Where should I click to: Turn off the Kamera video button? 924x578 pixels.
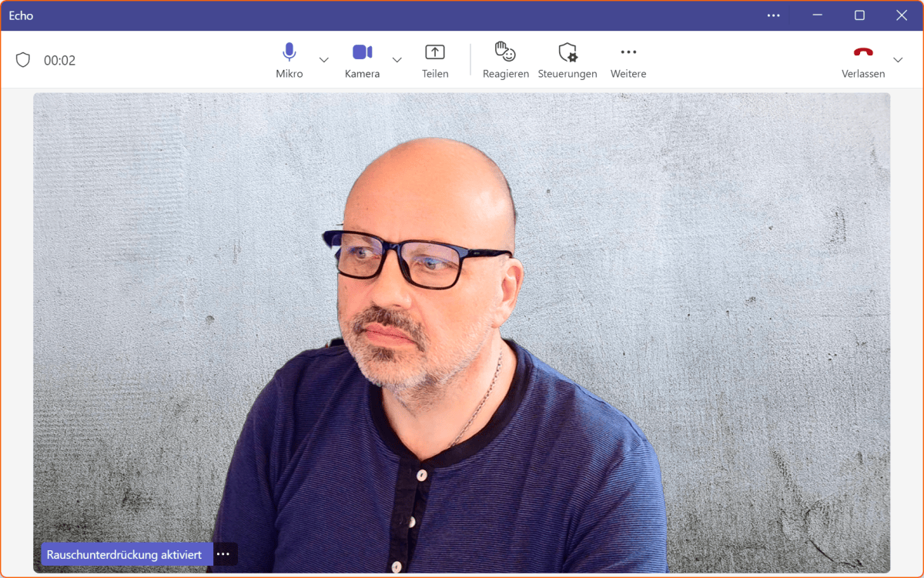point(362,60)
